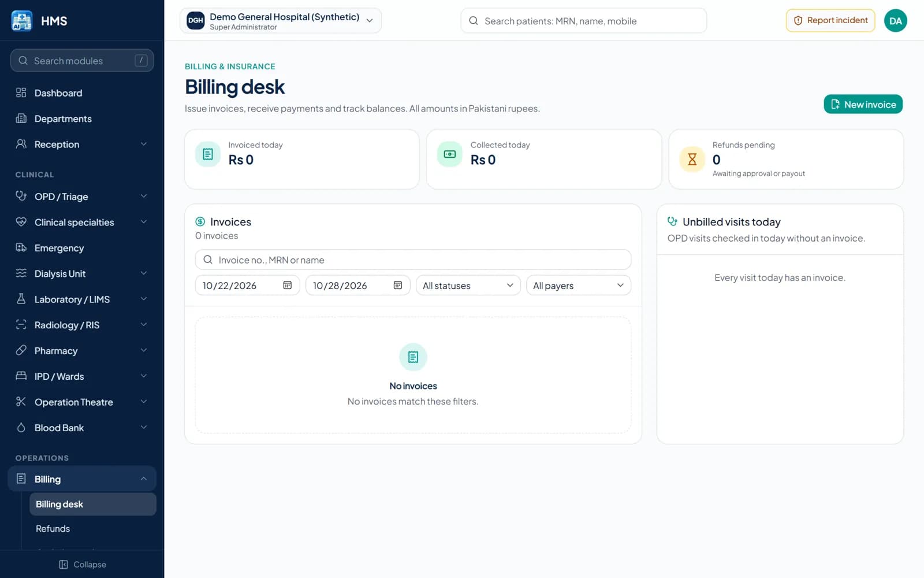
Task: Click the Emergency ambulance icon
Action: click(x=21, y=247)
